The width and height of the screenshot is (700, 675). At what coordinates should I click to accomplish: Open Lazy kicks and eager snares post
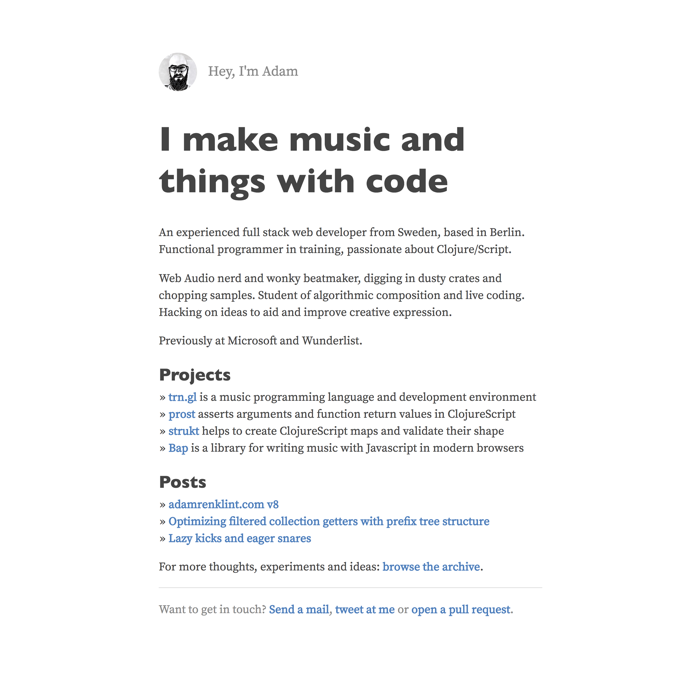click(x=240, y=538)
